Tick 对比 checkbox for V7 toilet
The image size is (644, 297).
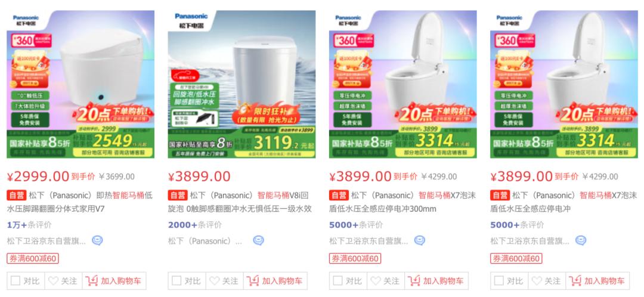point(16,281)
